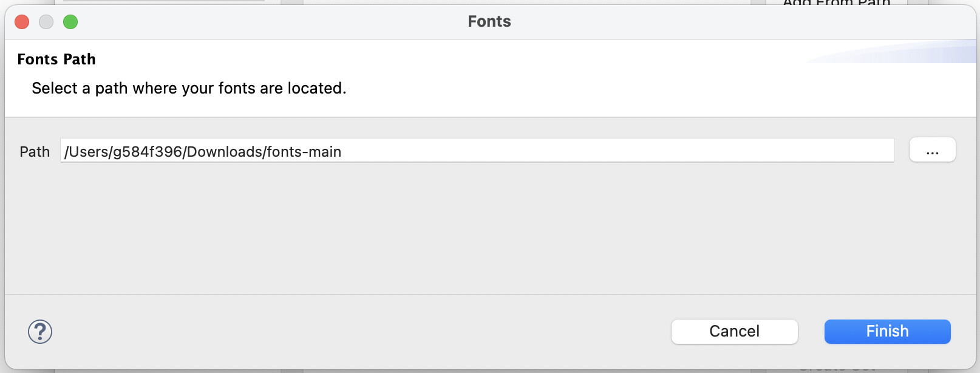Click the three-dots browse button

pos(932,150)
